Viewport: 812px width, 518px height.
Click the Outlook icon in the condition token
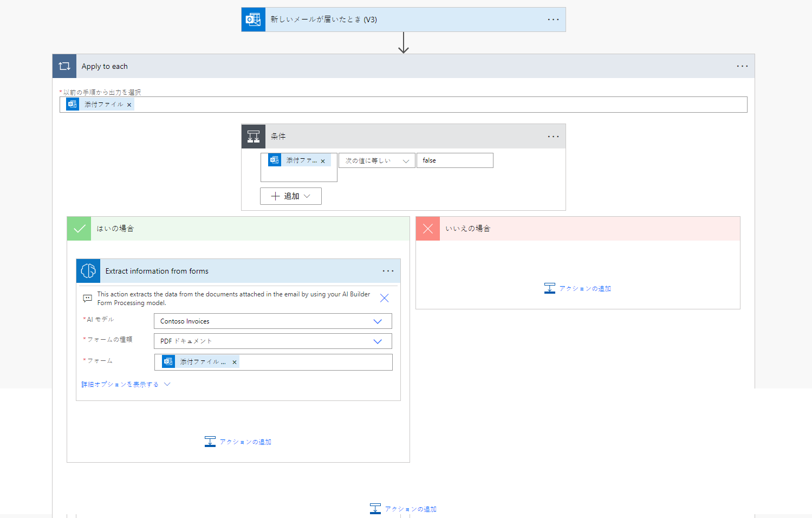coord(275,160)
